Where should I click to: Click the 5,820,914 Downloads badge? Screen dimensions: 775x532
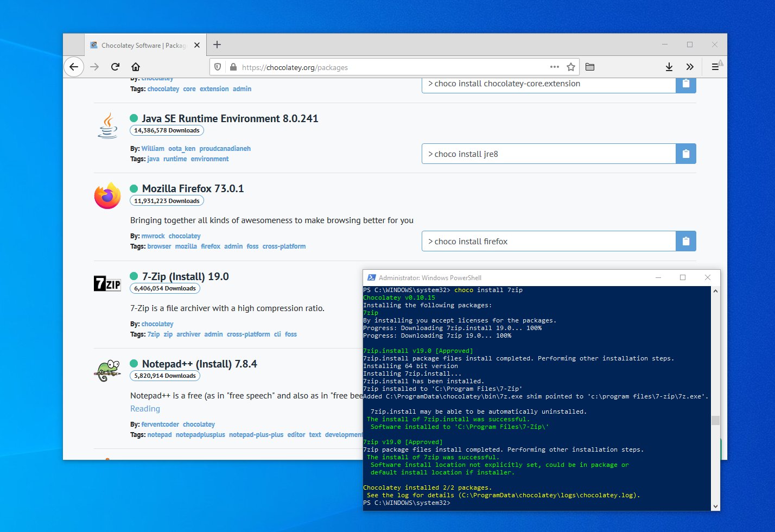point(165,376)
